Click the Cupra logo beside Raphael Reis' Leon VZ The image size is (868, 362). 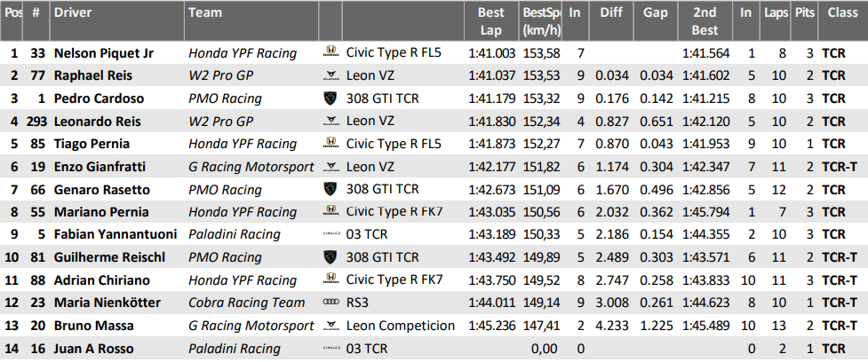[x=331, y=76]
